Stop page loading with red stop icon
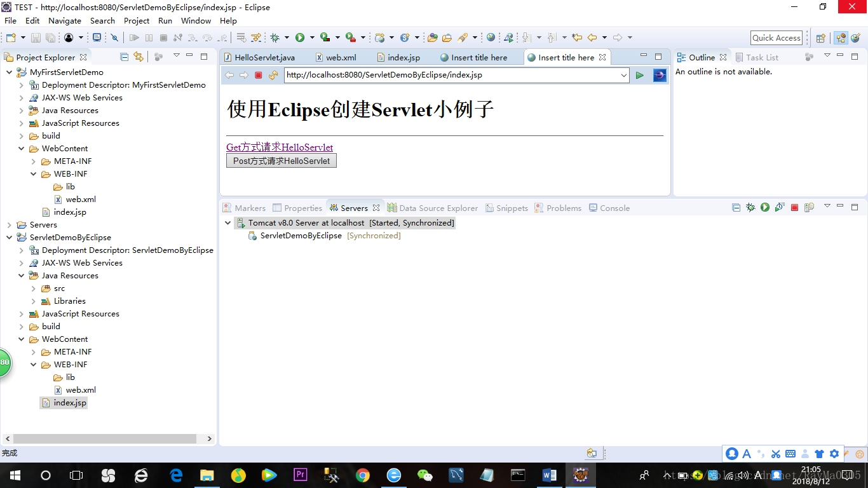The image size is (868, 488). point(259,75)
